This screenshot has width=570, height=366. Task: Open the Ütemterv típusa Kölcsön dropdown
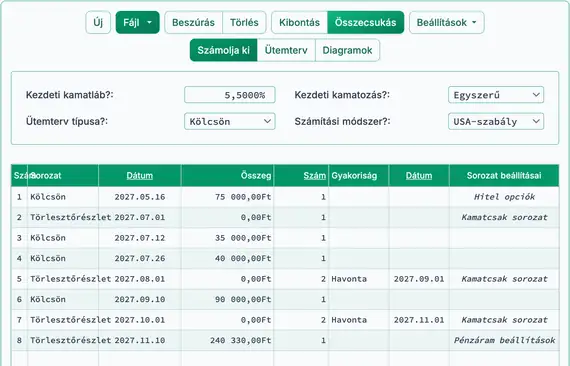coord(230,121)
